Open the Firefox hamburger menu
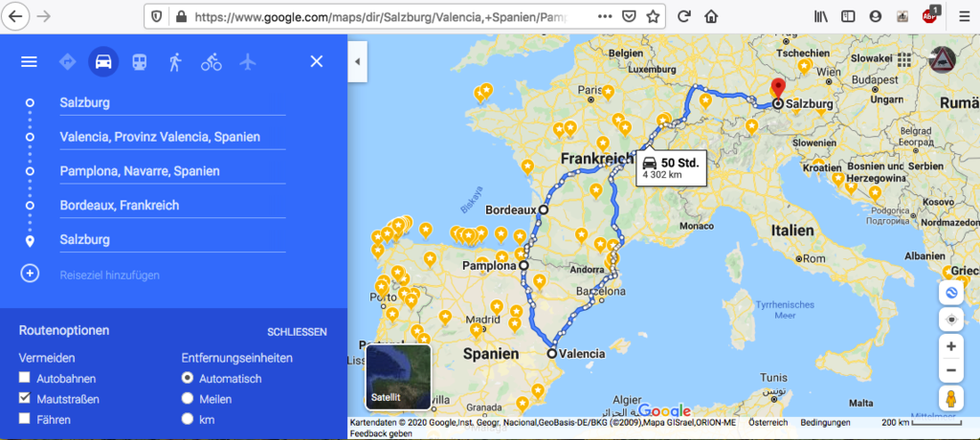The image size is (980, 440). pyautogui.click(x=965, y=17)
